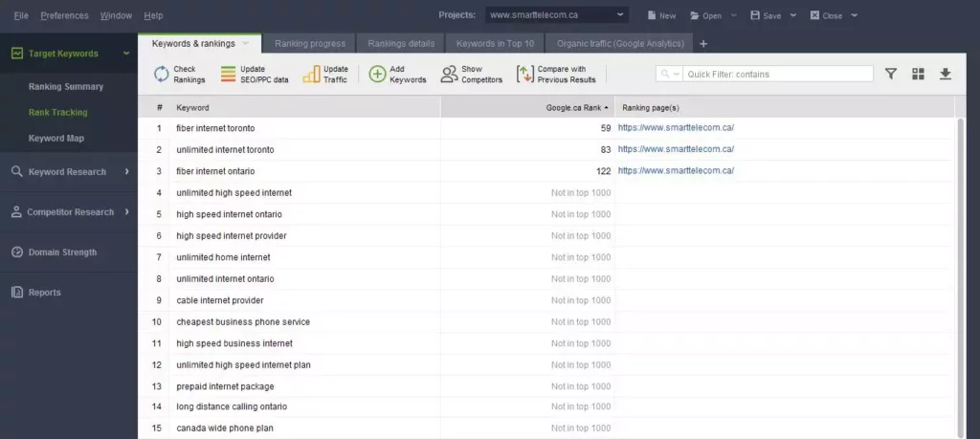This screenshot has width=980, height=439.
Task: Click the Target Keywords chart icon
Action: (x=17, y=53)
